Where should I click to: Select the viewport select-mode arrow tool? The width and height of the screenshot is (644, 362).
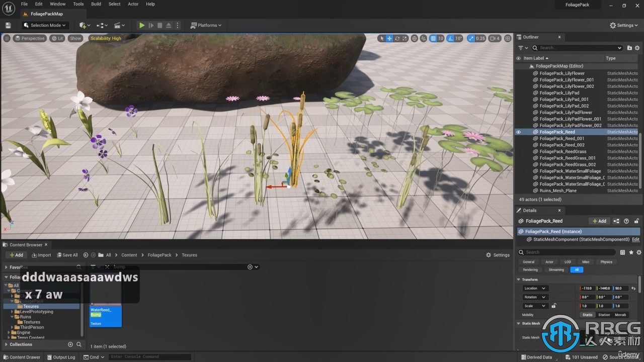[382, 38]
